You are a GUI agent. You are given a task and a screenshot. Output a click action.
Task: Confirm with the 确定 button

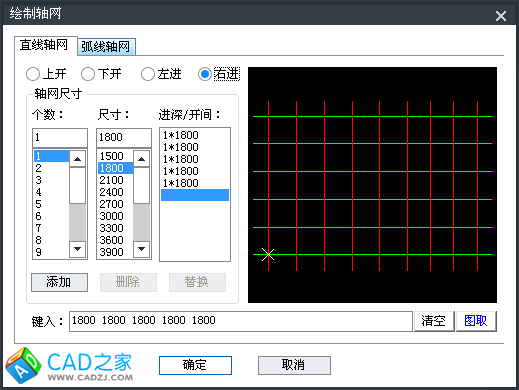[195, 365]
